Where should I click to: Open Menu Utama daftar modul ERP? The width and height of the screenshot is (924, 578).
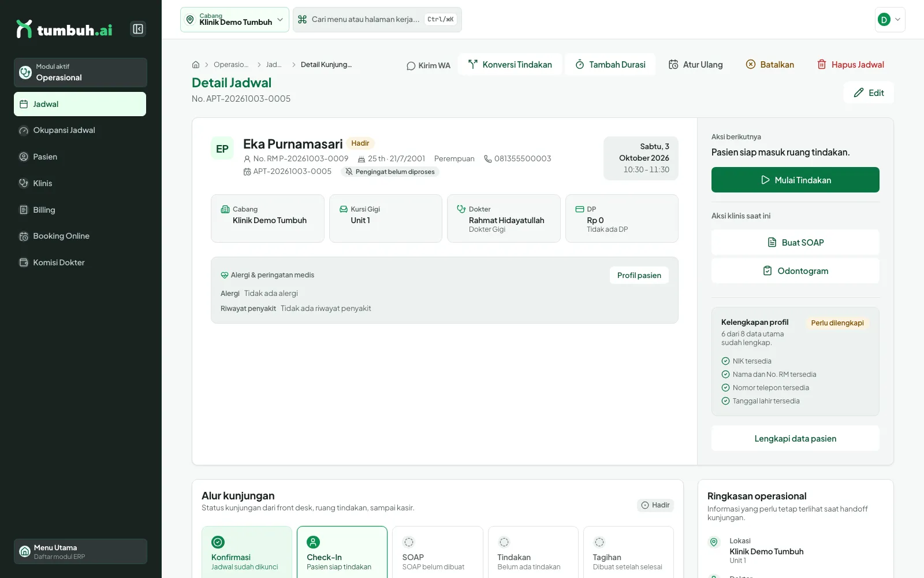pyautogui.click(x=80, y=551)
